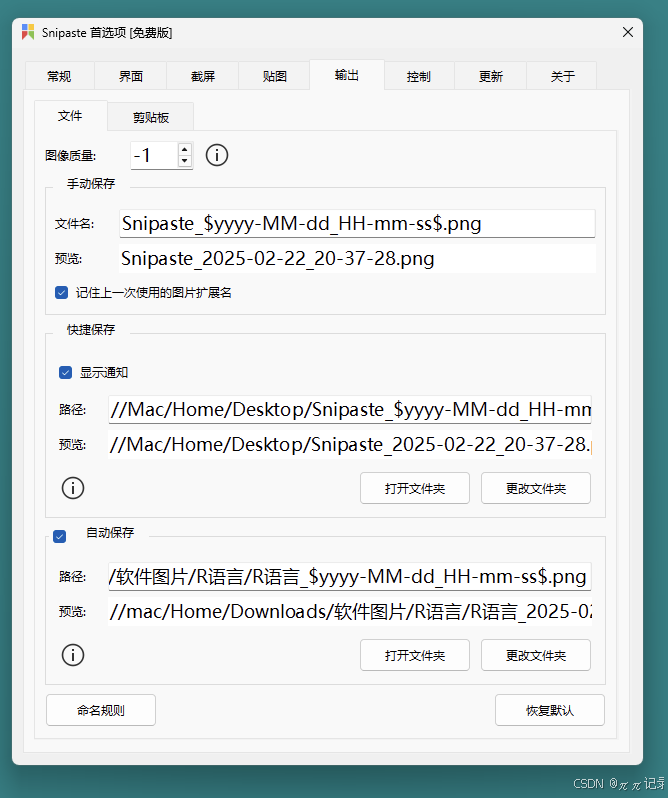Image resolution: width=668 pixels, height=798 pixels.
Task: Disable the 自动保存 checkbox
Action: tap(60, 536)
